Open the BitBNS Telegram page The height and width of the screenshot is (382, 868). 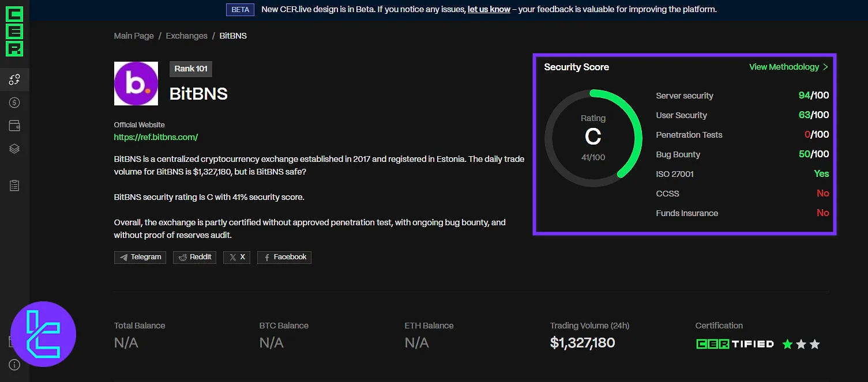140,257
